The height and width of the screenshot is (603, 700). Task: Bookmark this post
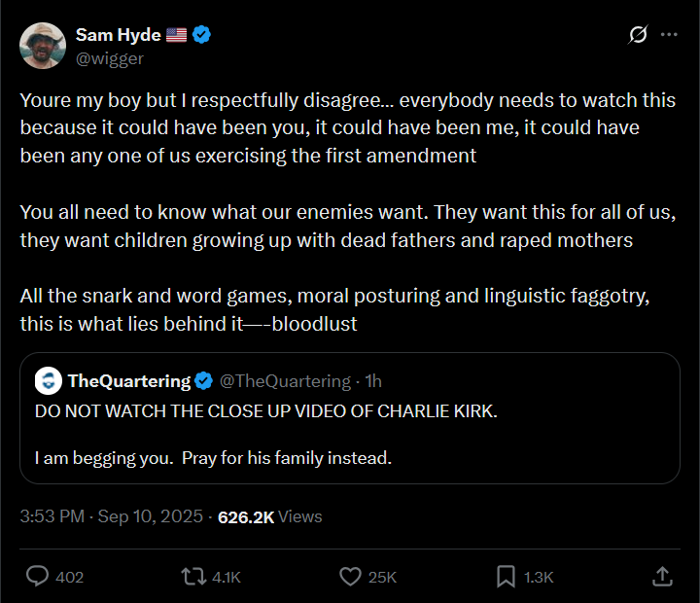click(x=506, y=577)
